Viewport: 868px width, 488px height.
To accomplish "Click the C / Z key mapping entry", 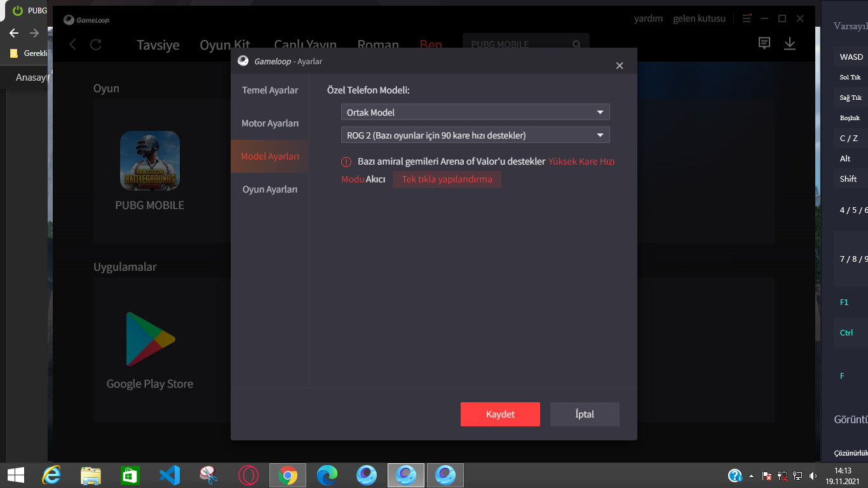I will click(851, 139).
